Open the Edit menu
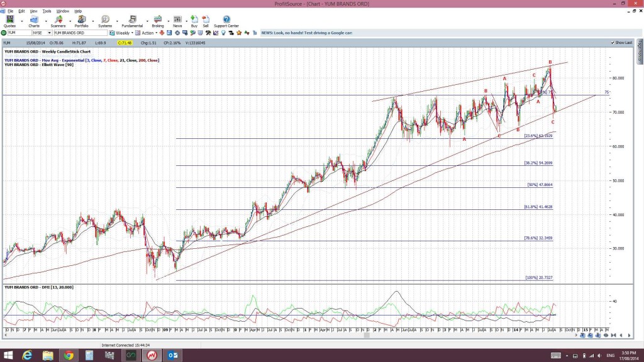 click(21, 11)
